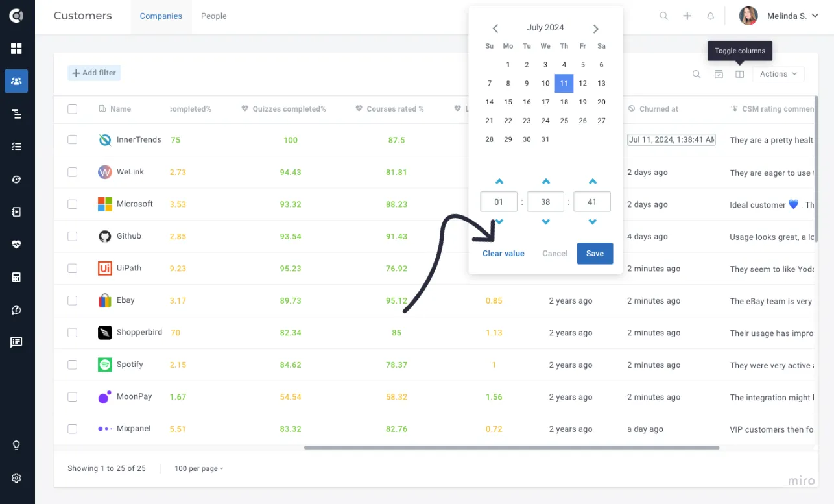Select July 25 in the calendar
The height and width of the screenshot is (504, 834).
click(564, 121)
